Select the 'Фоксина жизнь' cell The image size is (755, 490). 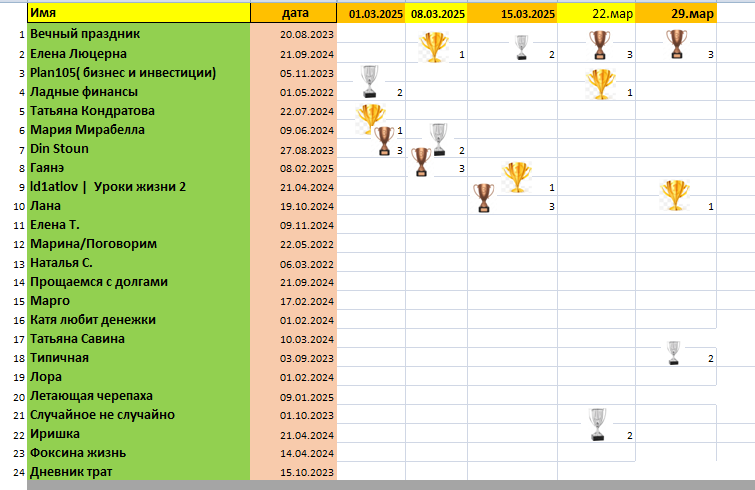(139, 453)
